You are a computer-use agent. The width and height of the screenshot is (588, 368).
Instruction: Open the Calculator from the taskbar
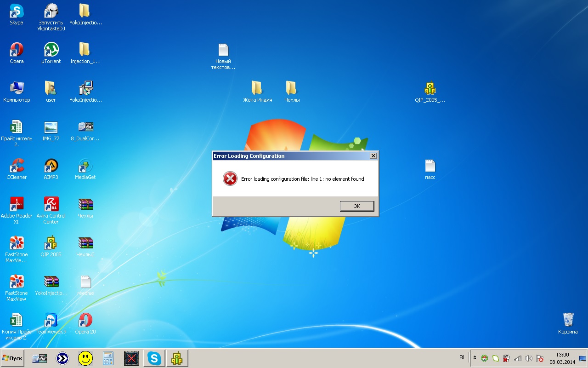pos(108,358)
